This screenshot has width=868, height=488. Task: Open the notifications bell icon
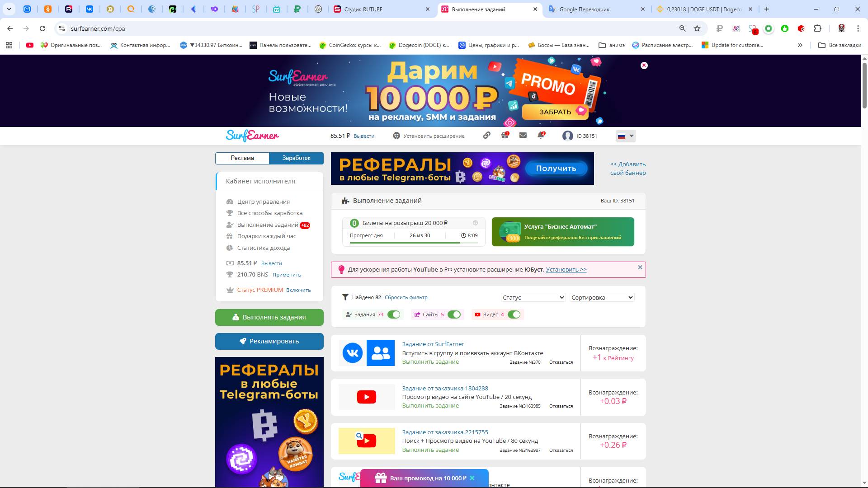[x=541, y=136]
